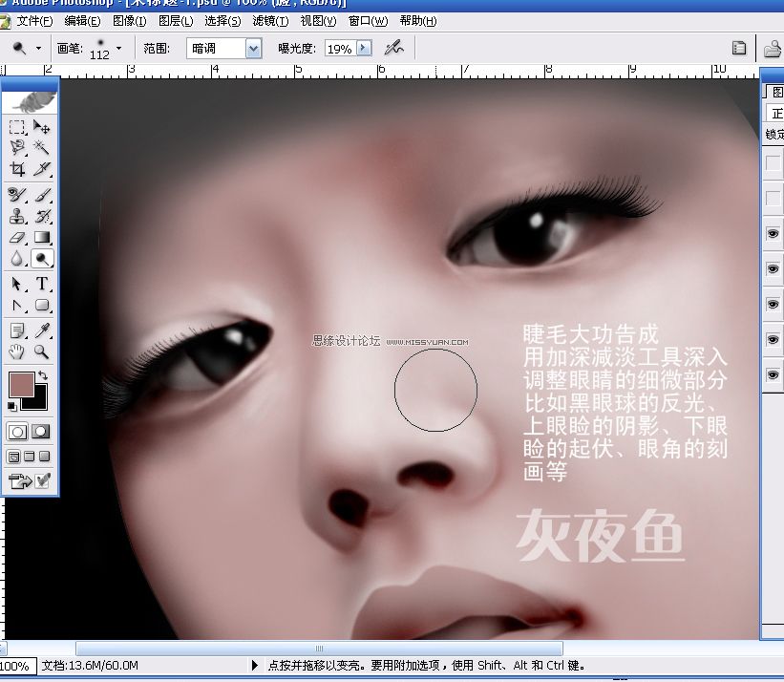
Task: Select the Move tool
Action: [x=42, y=127]
